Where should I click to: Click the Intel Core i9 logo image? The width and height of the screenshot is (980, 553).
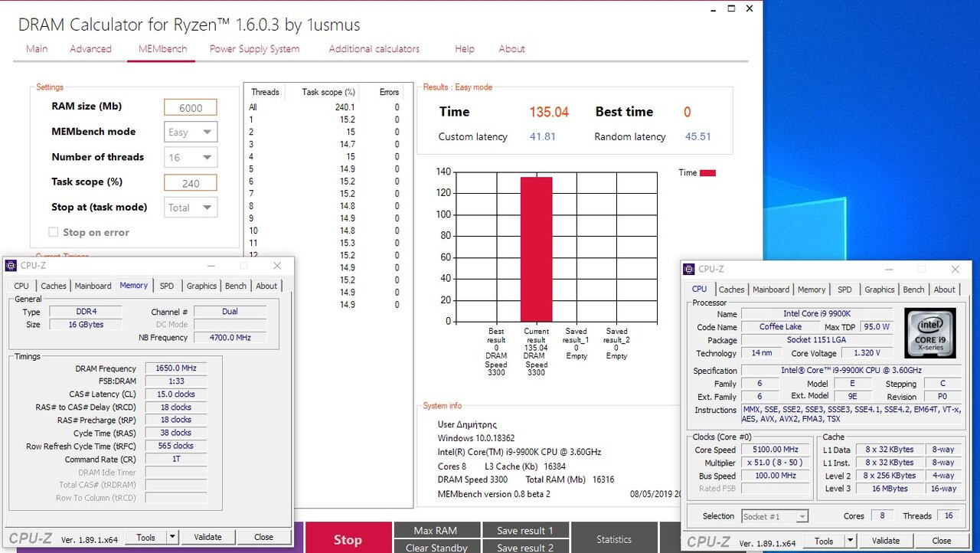point(929,333)
